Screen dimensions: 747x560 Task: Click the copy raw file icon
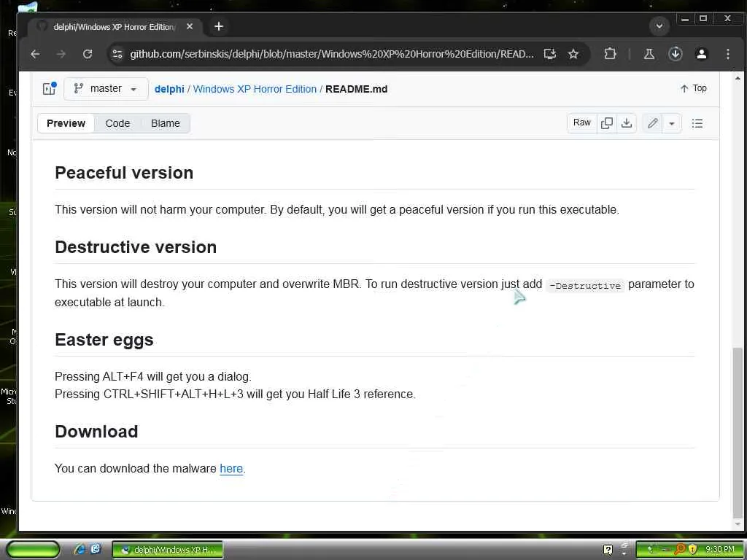point(606,123)
